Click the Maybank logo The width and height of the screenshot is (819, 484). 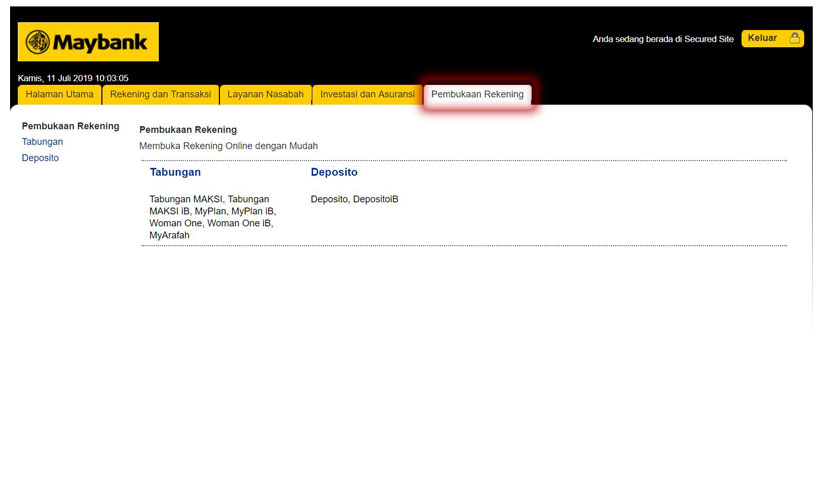[88, 42]
